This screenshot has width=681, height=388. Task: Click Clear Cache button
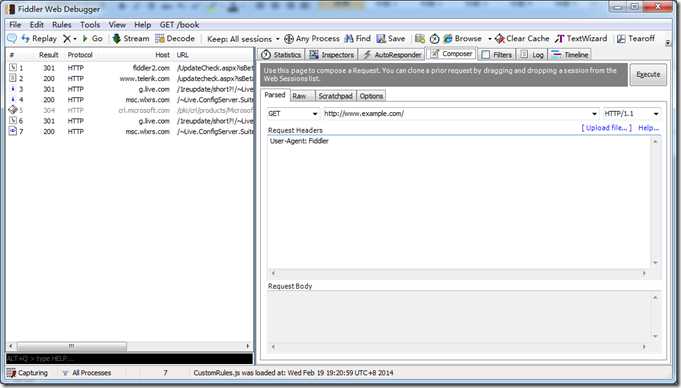(x=522, y=39)
